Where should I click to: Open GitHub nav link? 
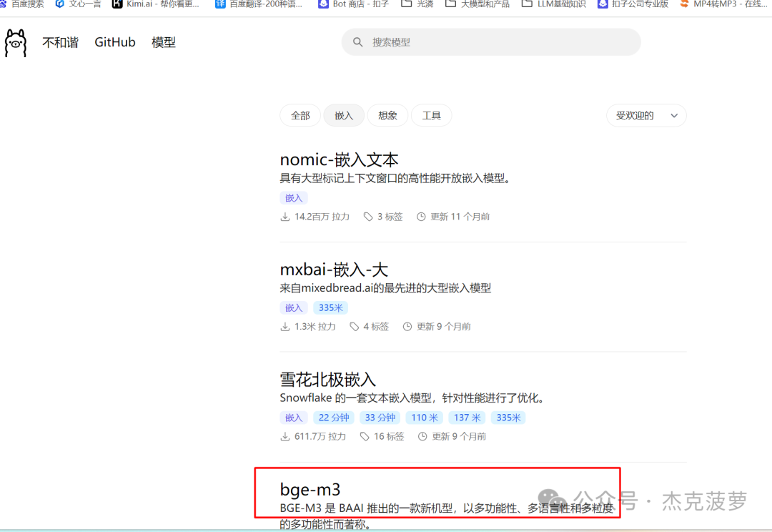coord(114,42)
